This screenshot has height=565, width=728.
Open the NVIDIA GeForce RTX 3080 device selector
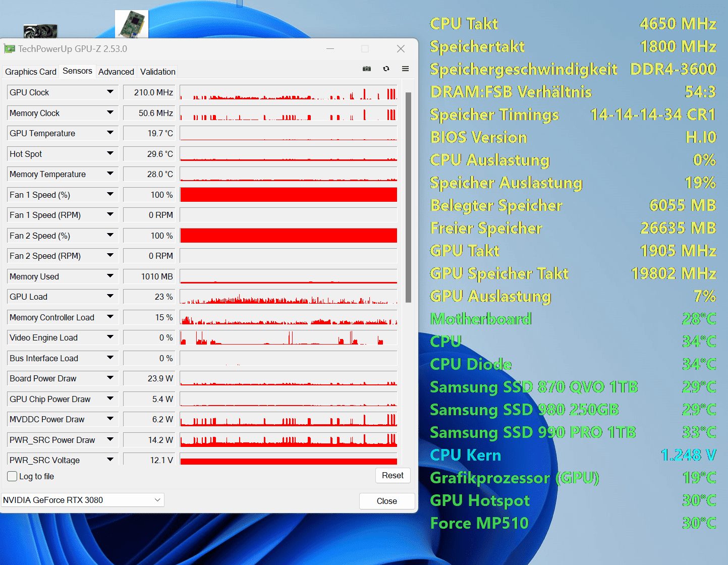pyautogui.click(x=83, y=500)
